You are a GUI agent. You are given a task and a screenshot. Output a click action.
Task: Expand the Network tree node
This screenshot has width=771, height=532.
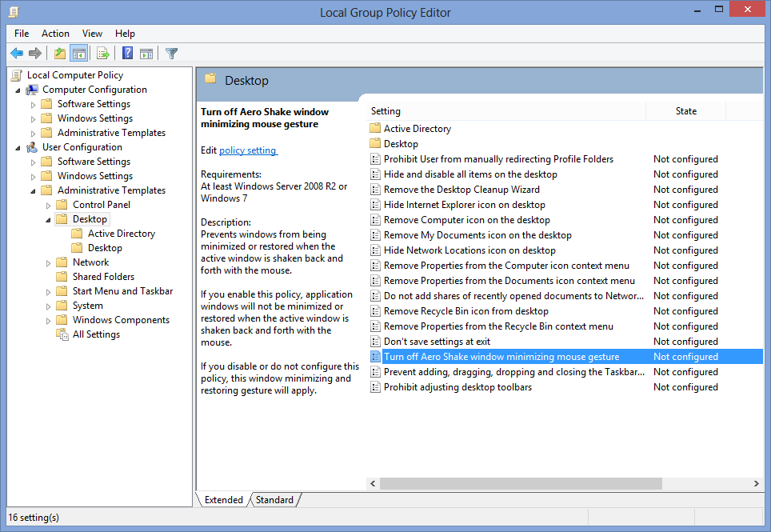click(x=48, y=263)
